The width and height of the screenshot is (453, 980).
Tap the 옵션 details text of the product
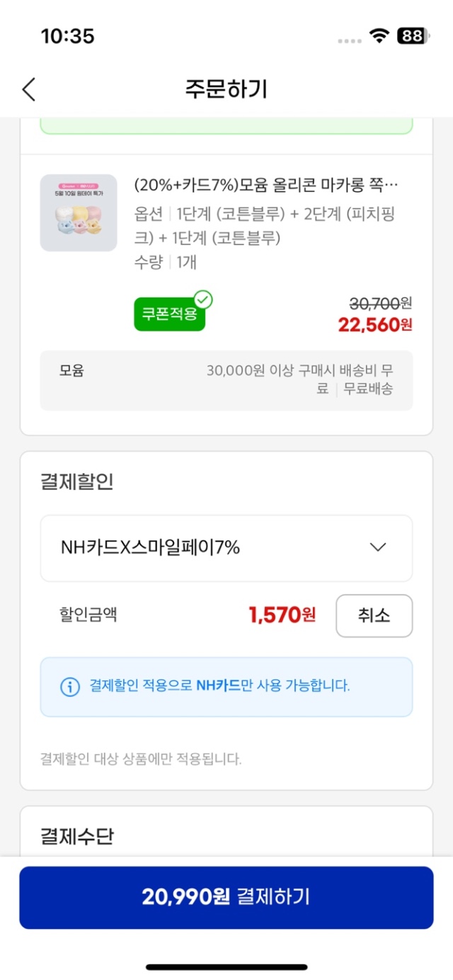(x=265, y=227)
